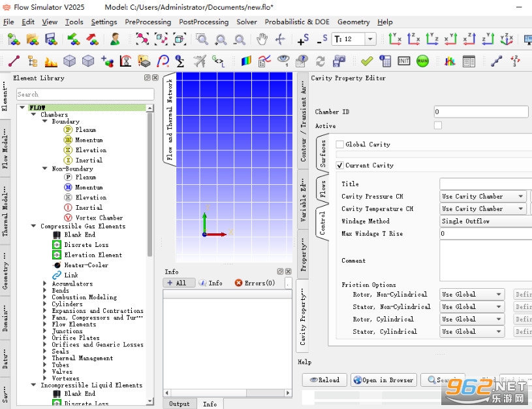
Task: Uncheck the Current Cavity checkbox
Action: pyautogui.click(x=339, y=165)
